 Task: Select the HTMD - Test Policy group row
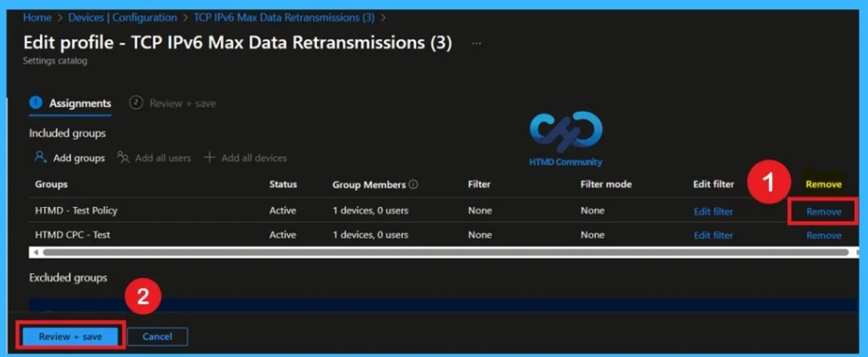[442, 211]
